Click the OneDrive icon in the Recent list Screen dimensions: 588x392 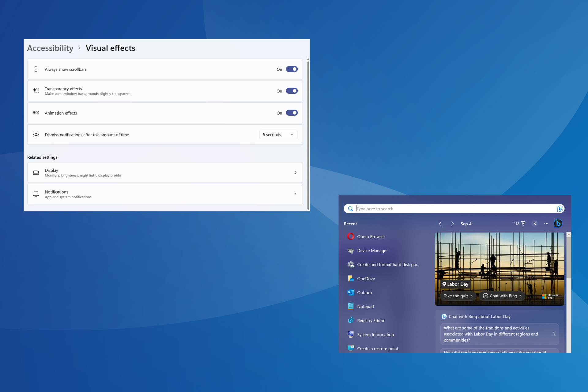[x=351, y=278]
